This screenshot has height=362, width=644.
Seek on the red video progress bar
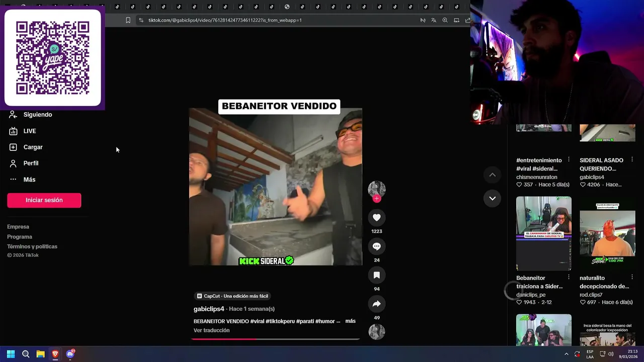[x=275, y=339]
